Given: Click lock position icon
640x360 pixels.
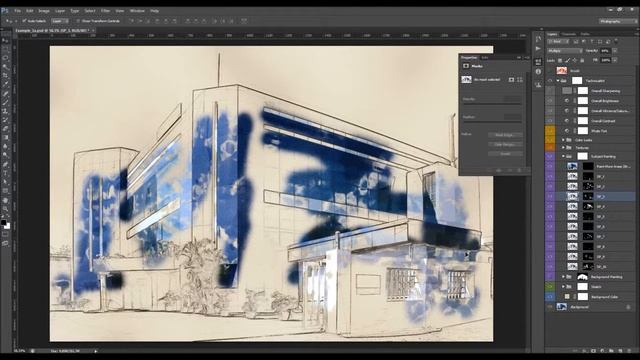Looking at the screenshot, I should 575,60.
